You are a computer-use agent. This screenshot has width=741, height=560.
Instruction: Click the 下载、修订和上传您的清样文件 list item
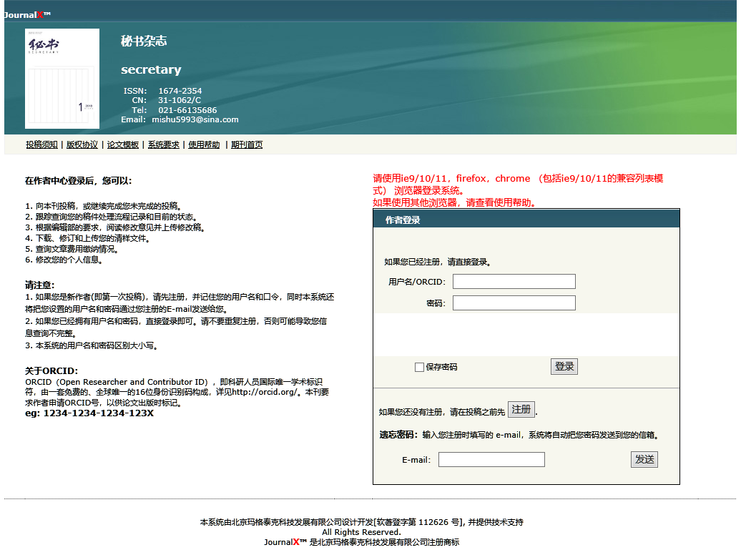click(88, 238)
